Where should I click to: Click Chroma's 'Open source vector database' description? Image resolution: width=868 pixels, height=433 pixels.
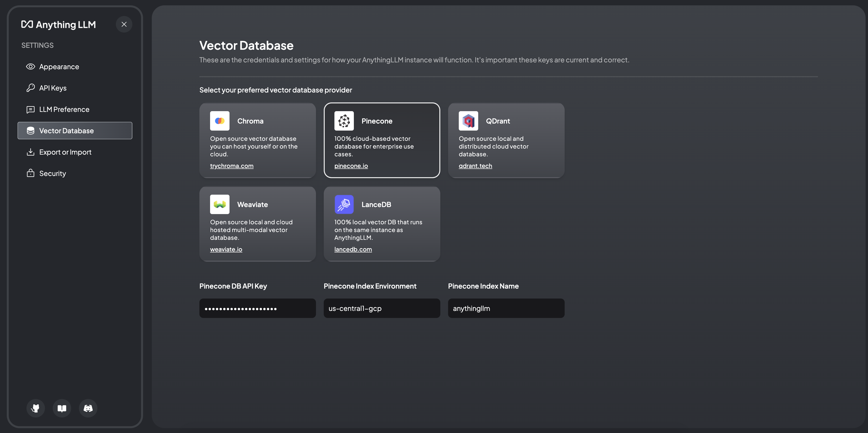coord(254,146)
